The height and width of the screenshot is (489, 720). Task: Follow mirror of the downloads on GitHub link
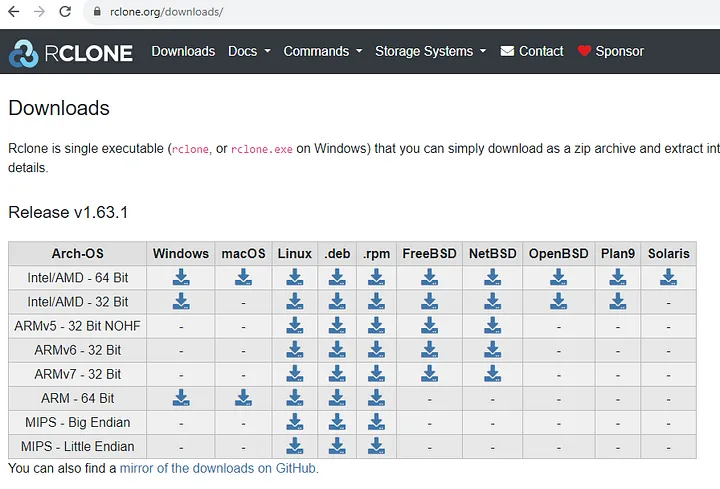tap(218, 468)
